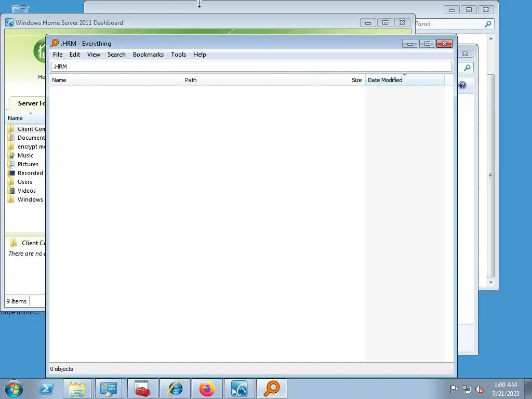Screen dimensions: 532x399
Task: Click the Dashboard window title bar icon
Action: pyautogui.click(x=9, y=23)
